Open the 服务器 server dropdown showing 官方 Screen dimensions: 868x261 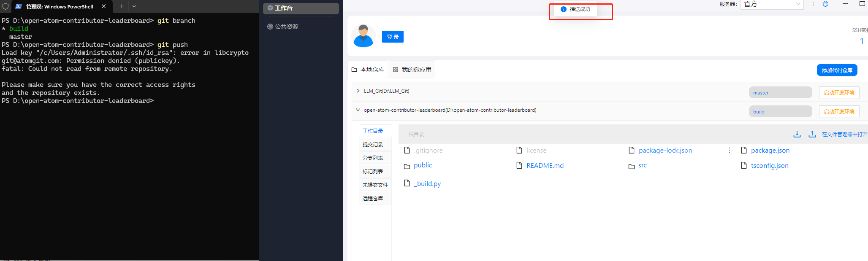(772, 4)
